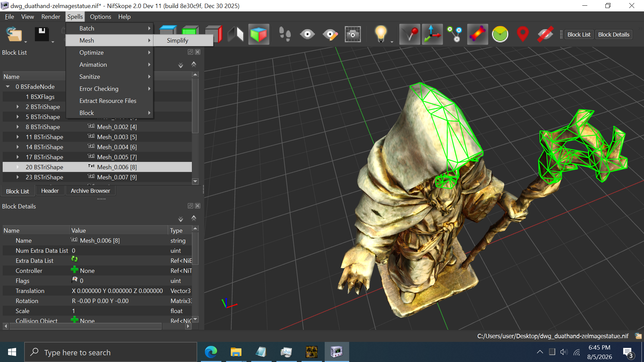Toggle the XYZ axes arrows display
Image resolution: width=644 pixels, height=362 pixels.
pos(432,34)
